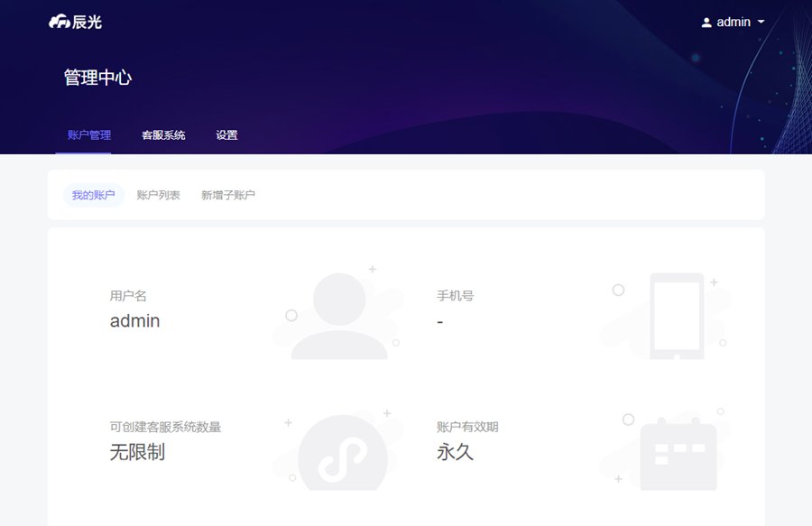Open the 客服系统 tab
Screen dimensions: 812x526
[x=163, y=135]
